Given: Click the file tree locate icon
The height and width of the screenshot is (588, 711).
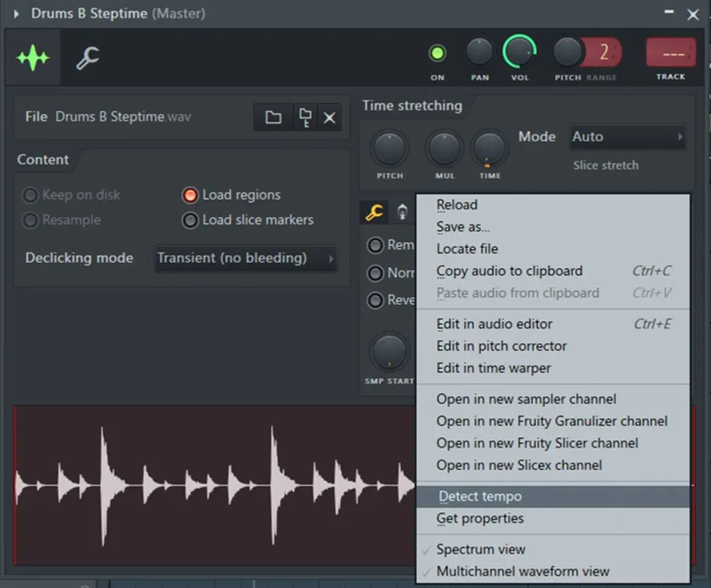Looking at the screenshot, I should pyautogui.click(x=305, y=117).
